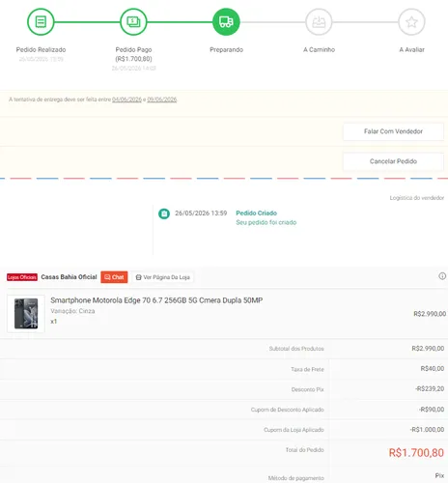
Task: Click the Lojas Oficiais badge
Action: click(22, 277)
